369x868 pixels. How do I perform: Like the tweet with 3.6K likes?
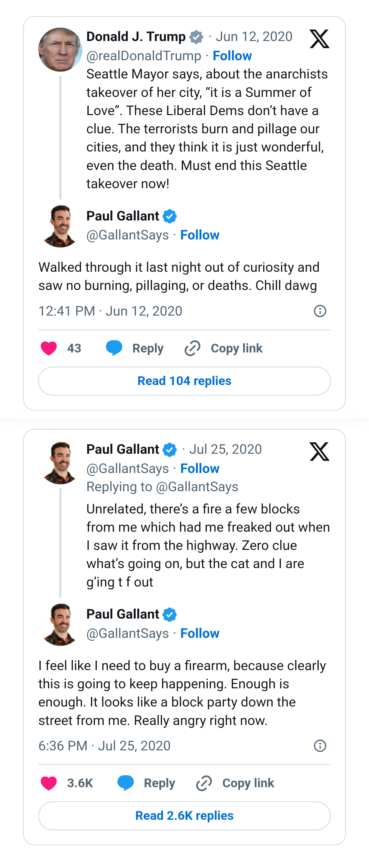coord(49,783)
